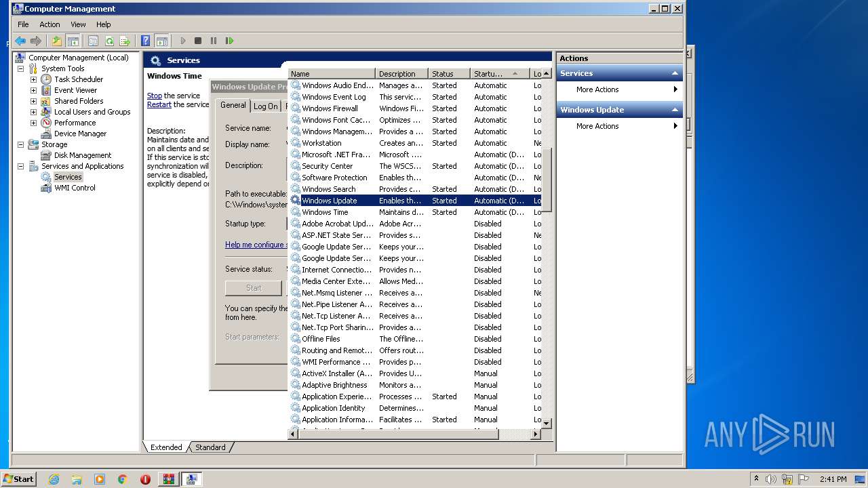Sort services by Status column header
The height and width of the screenshot is (488, 868).
(450, 74)
